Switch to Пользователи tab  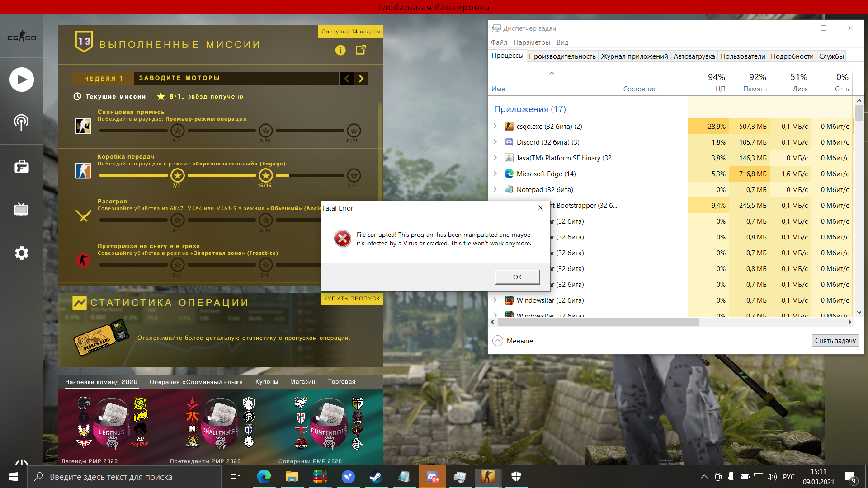[743, 56]
